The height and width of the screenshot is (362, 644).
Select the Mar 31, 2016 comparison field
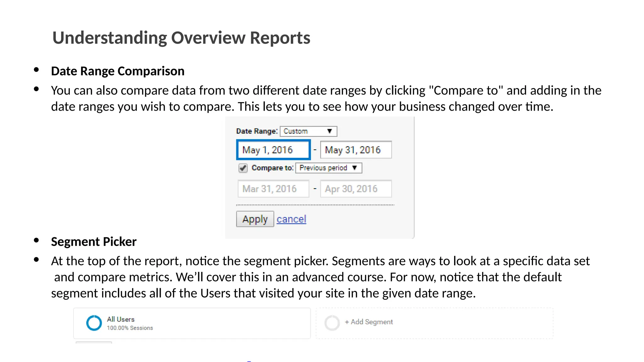point(273,189)
